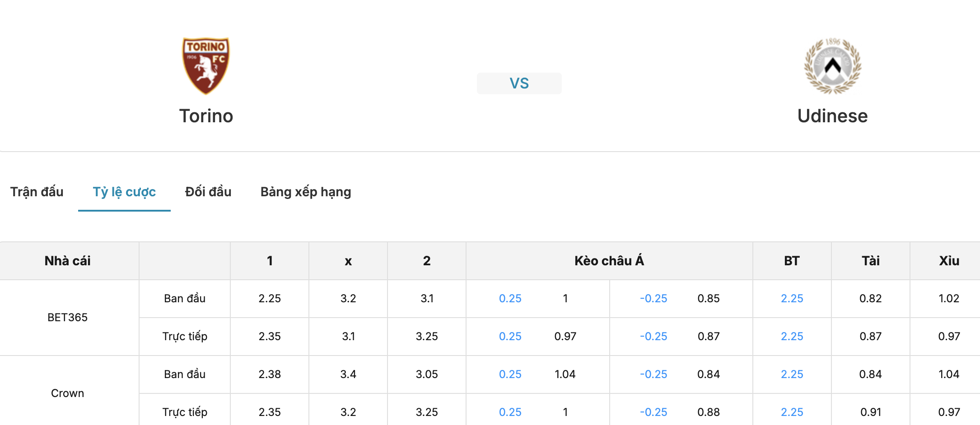Click the VS match badge
Image resolution: width=980 pixels, height=425 pixels.
pos(519,83)
